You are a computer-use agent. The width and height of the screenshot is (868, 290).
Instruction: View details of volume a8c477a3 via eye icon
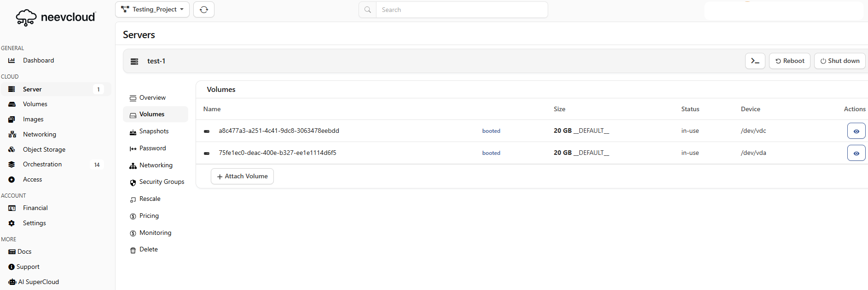[x=856, y=131]
